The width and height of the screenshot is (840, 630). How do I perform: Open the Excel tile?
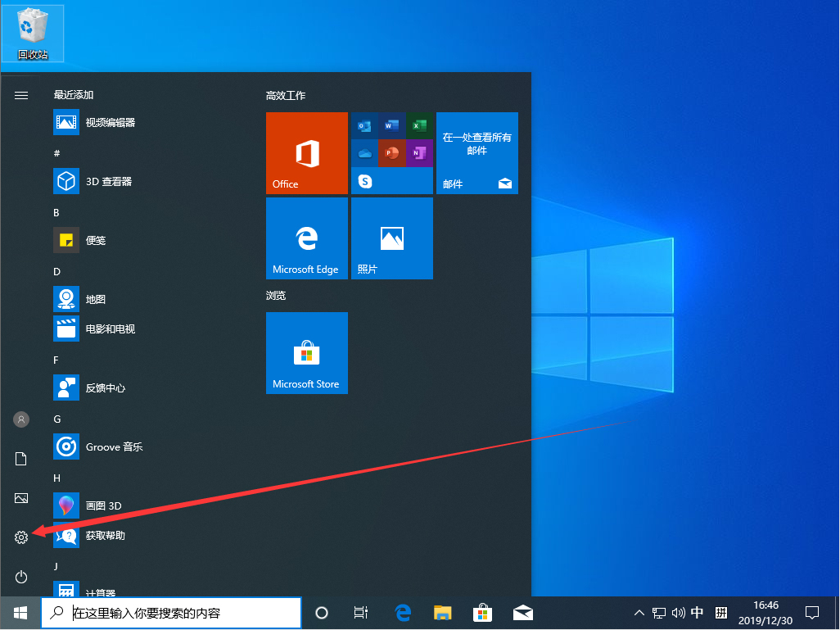click(419, 125)
